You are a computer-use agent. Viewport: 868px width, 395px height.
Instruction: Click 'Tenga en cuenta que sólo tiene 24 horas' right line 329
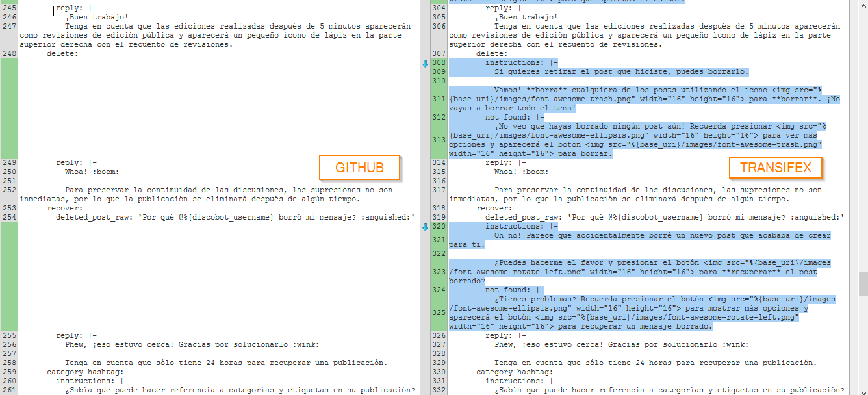(x=583, y=363)
